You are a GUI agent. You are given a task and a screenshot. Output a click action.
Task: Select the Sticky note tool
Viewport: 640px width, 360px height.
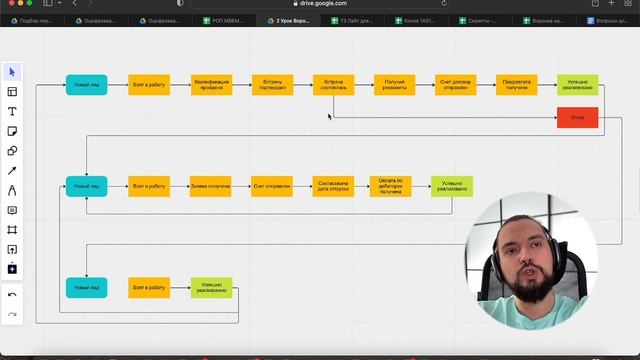click(12, 131)
